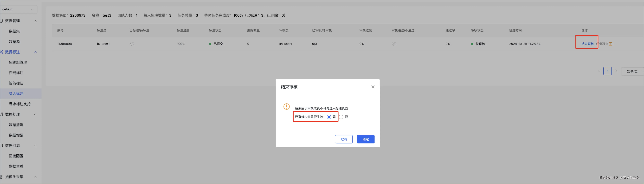This screenshot has width=644, height=184.
Task: Select the 是 radio option
Action: coord(329,117)
